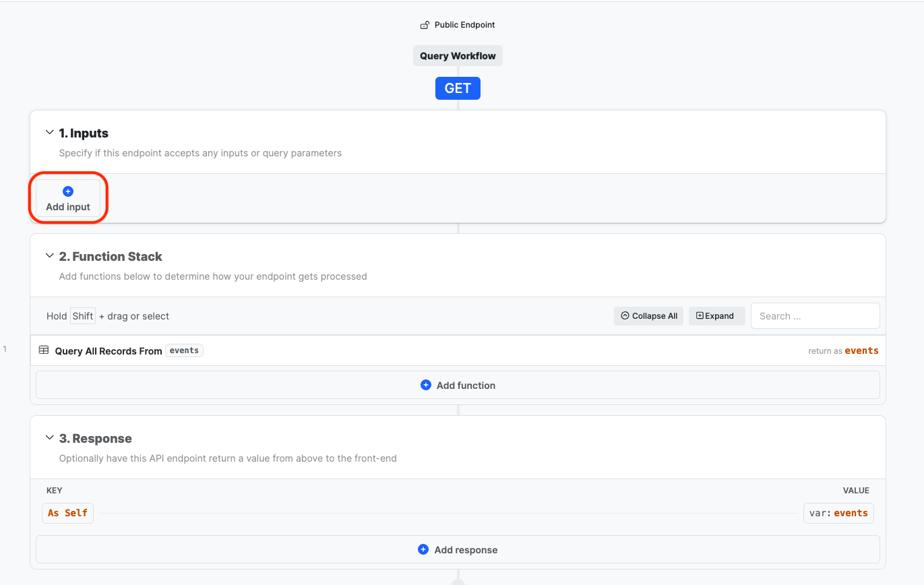Click the plus icon beside Add function
Image resolution: width=924 pixels, height=585 pixels.
[426, 385]
